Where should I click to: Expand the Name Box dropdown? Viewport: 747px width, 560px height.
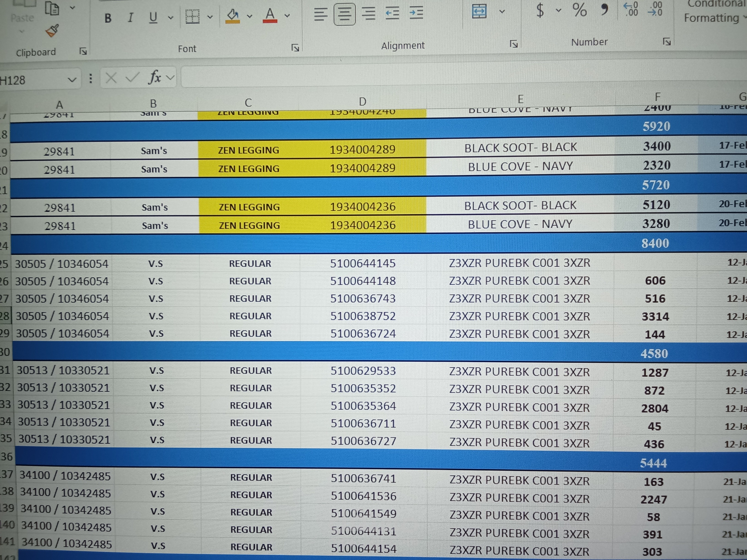pos(72,80)
